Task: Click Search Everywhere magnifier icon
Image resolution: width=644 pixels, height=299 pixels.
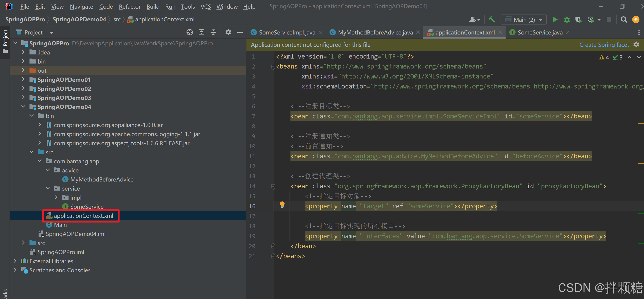Action: pos(624,20)
